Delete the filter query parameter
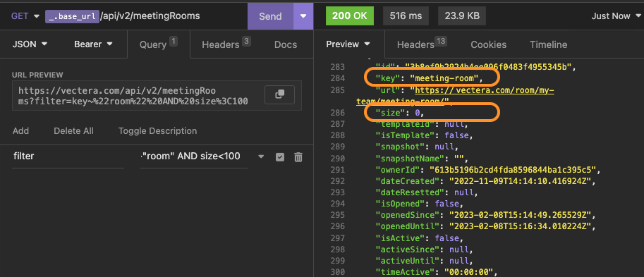Viewport: 644px width, 277px height. pyautogui.click(x=298, y=156)
